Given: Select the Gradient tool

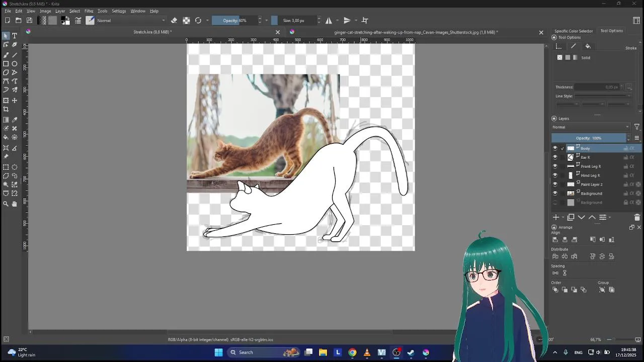Looking at the screenshot, I should (6, 120).
